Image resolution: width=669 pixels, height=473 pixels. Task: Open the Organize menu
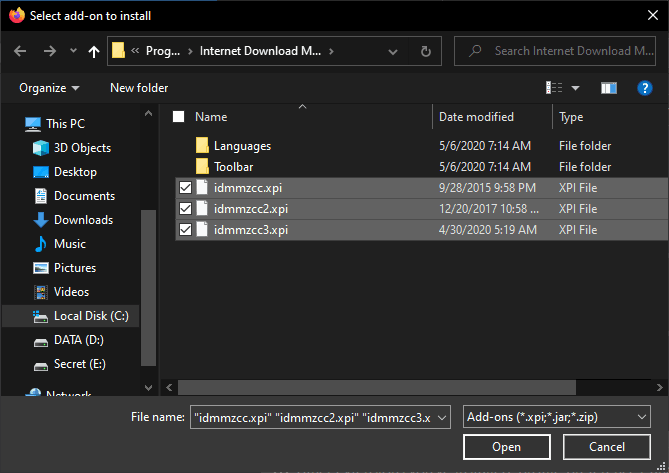click(49, 88)
